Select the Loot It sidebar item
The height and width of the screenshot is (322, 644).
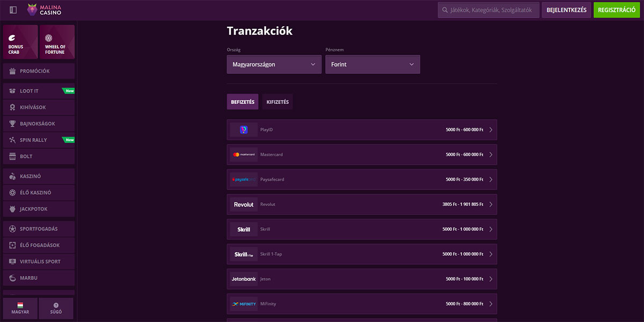[x=39, y=91]
